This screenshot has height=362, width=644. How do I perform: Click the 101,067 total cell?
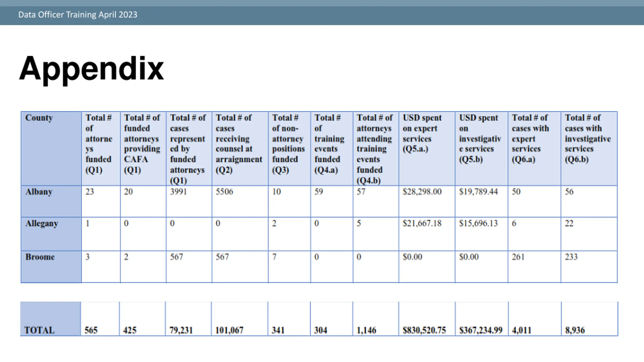[229, 330]
